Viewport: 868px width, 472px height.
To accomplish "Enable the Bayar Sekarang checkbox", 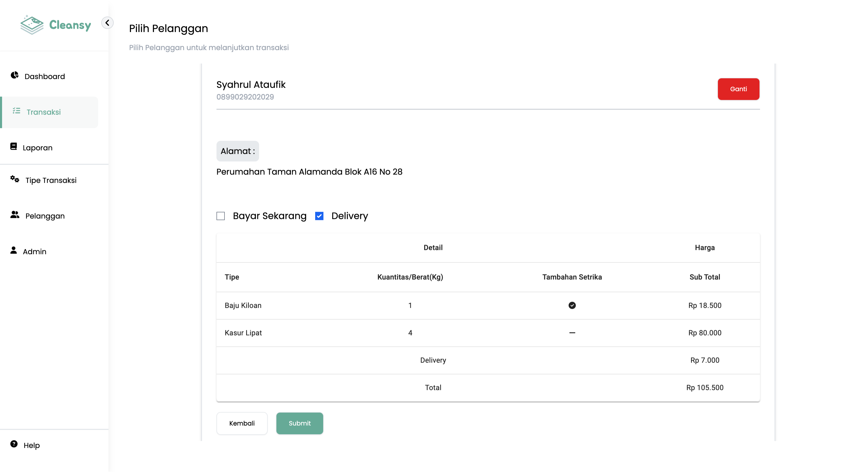I will [221, 216].
